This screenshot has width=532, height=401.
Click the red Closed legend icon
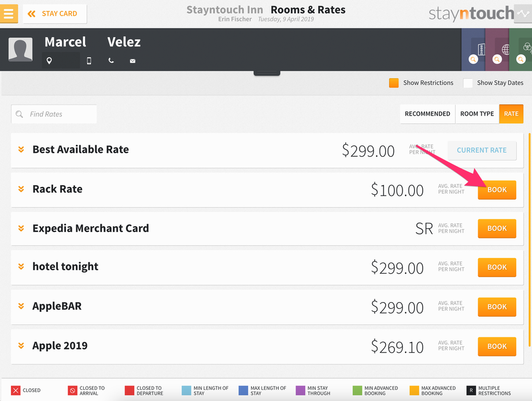16,391
